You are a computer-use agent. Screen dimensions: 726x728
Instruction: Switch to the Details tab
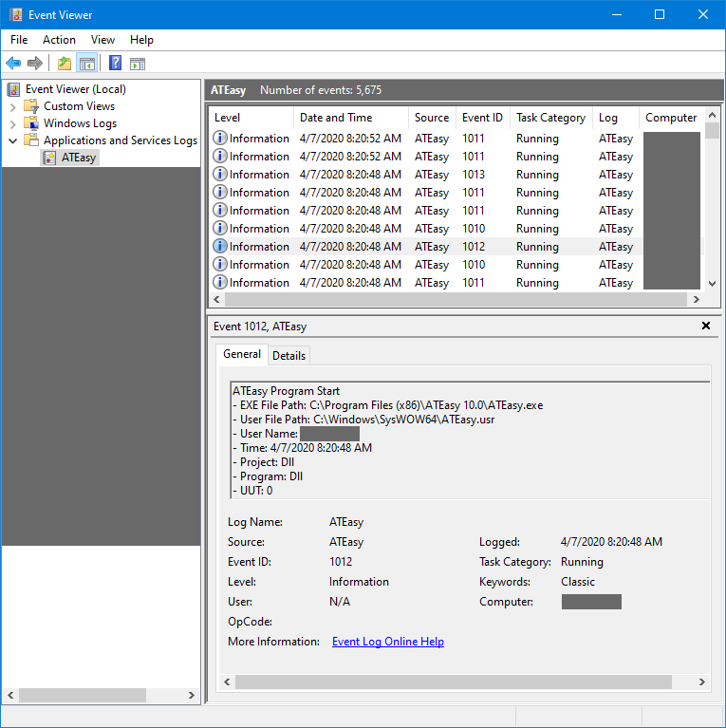coord(289,355)
